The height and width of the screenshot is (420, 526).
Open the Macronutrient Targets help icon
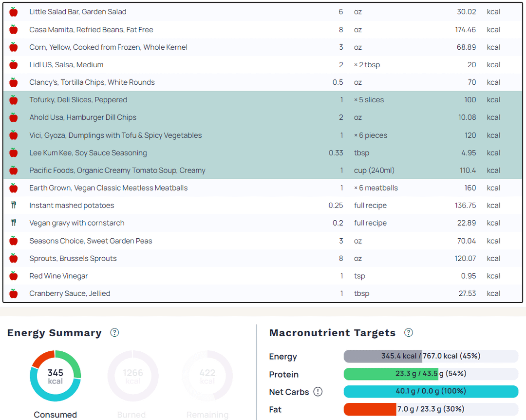[409, 333]
